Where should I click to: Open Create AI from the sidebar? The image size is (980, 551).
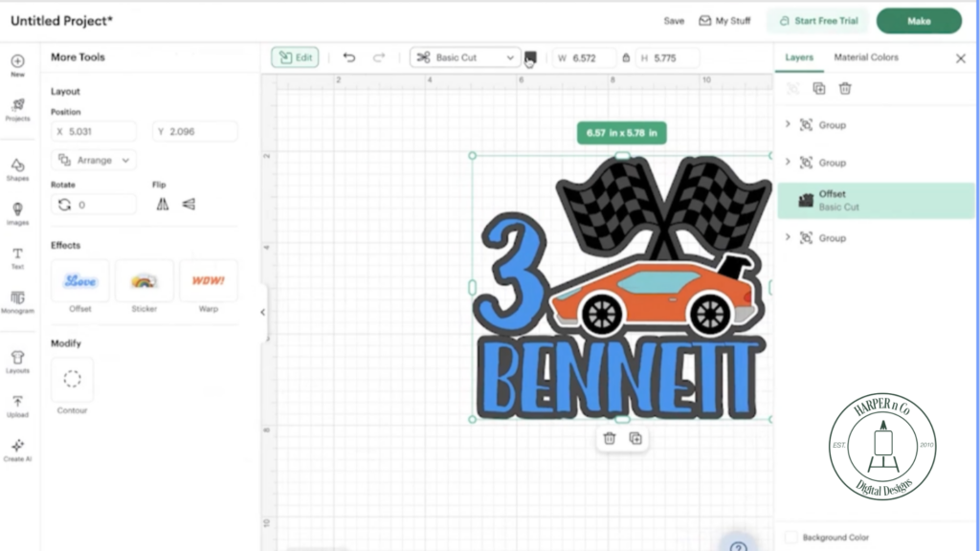click(17, 447)
